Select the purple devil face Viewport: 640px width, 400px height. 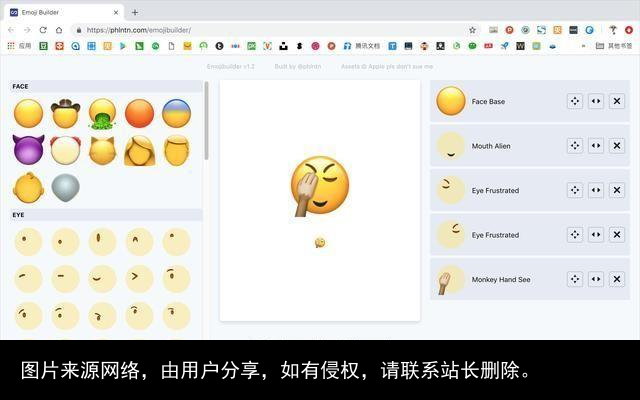coord(28,150)
